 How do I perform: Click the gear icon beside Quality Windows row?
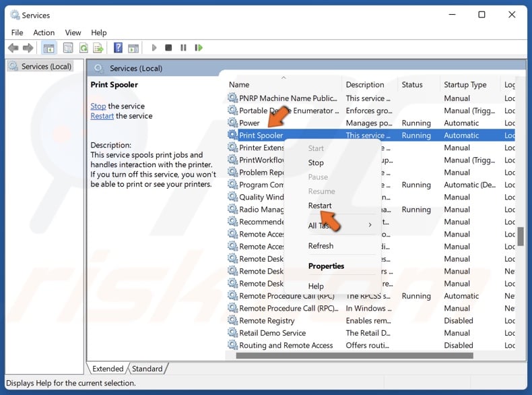coord(232,197)
